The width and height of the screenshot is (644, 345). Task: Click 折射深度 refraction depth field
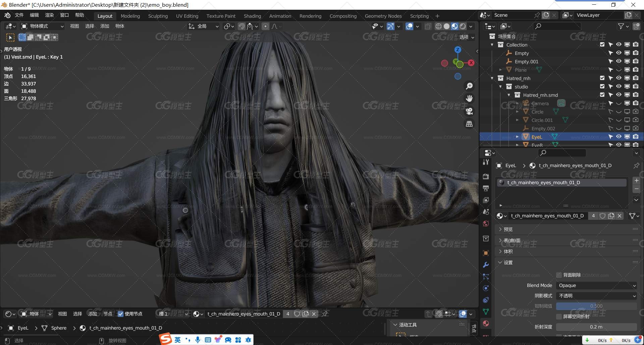coord(596,327)
